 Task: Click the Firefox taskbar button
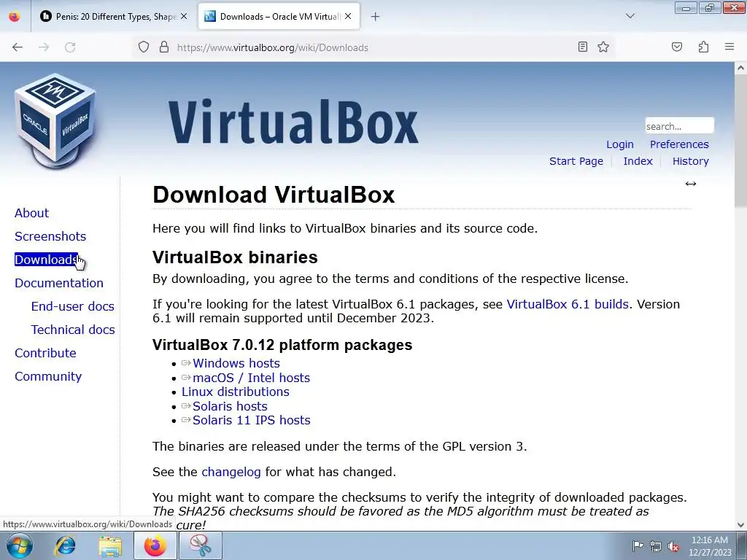click(x=155, y=545)
